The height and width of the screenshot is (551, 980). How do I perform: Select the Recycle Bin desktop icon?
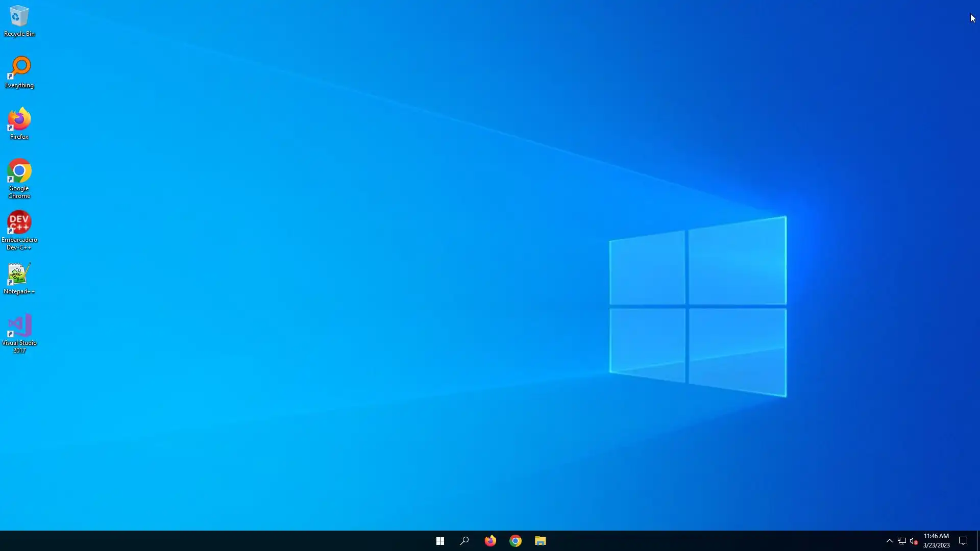point(19,16)
